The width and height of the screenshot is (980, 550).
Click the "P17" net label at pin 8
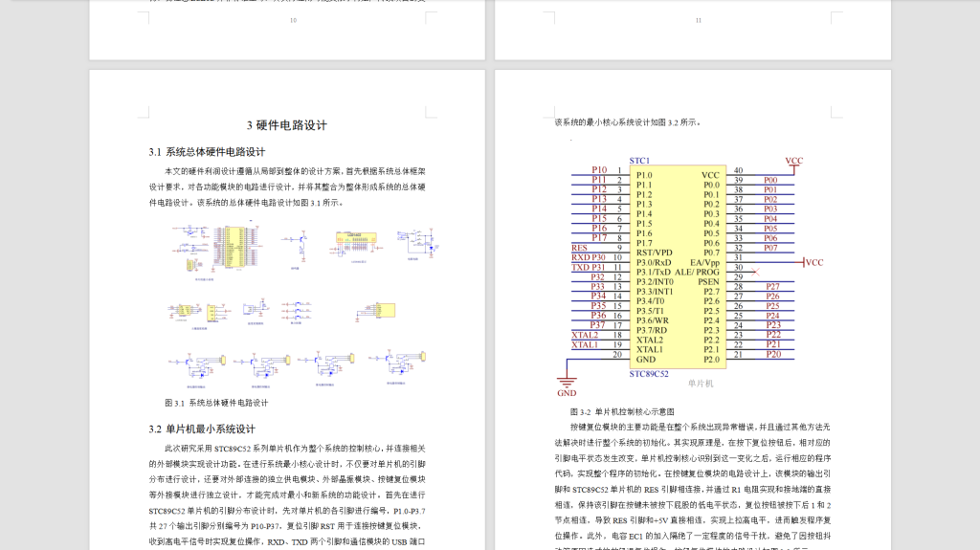(599, 238)
